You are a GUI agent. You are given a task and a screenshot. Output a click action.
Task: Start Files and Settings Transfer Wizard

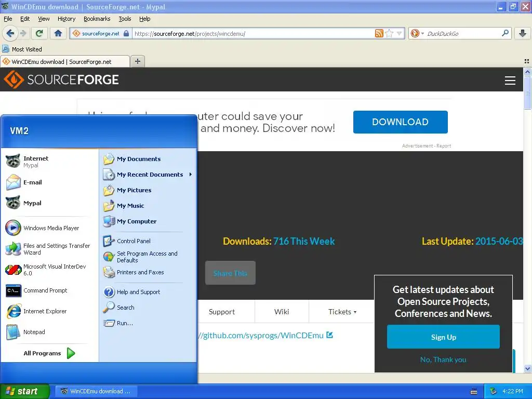point(50,249)
